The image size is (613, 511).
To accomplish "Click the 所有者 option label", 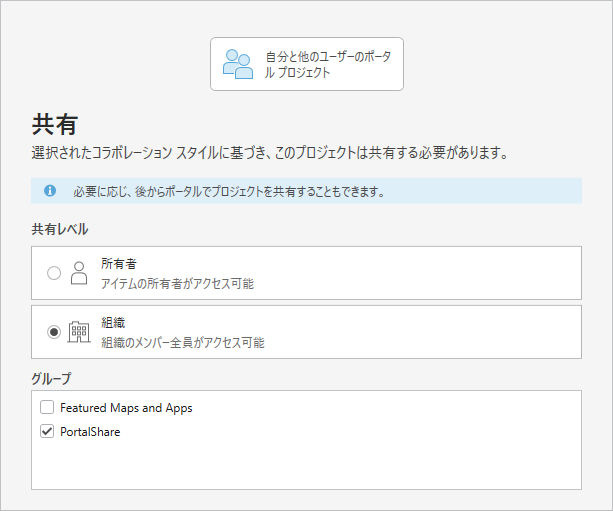I will 118,264.
